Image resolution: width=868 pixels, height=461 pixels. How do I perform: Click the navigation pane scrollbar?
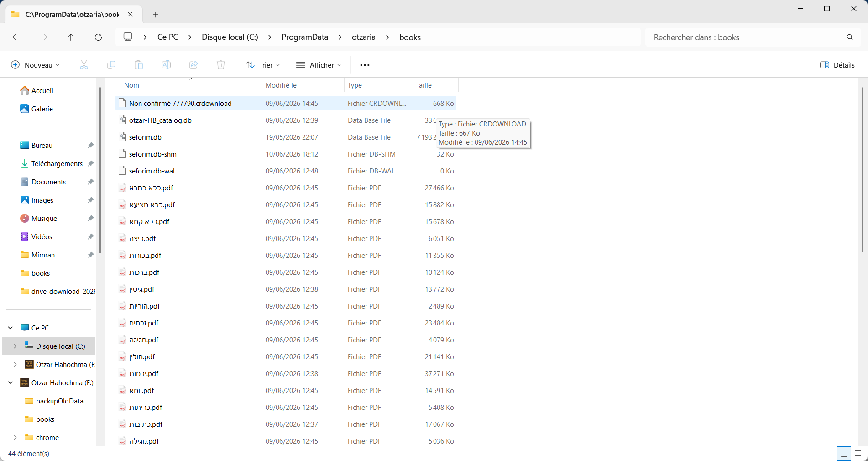point(100,169)
